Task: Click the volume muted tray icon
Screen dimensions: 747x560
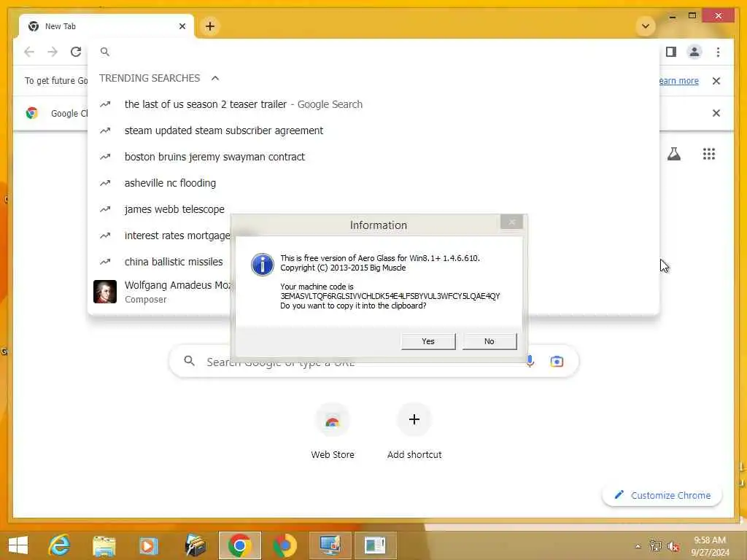Action: [x=673, y=547]
